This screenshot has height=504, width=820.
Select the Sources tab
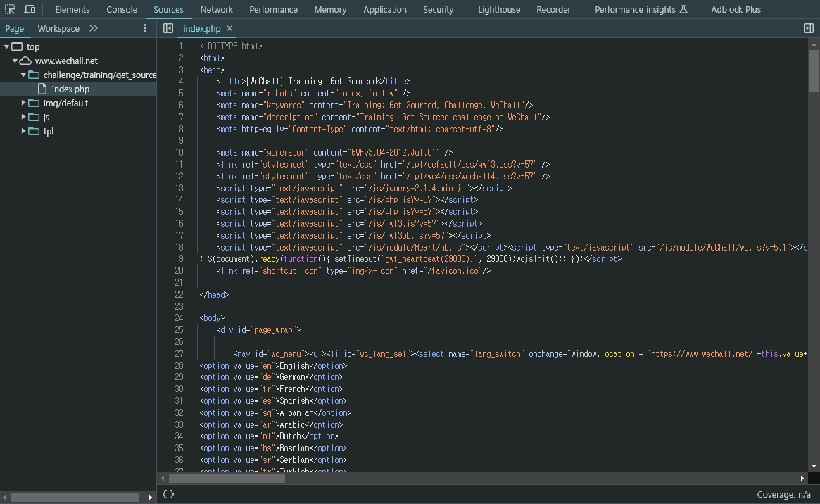tap(168, 9)
